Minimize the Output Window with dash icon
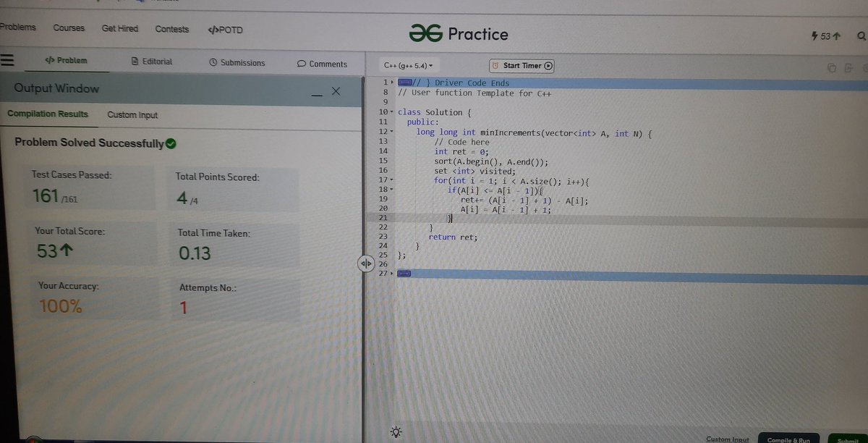Viewport: 868px width, 443px height. click(x=318, y=94)
